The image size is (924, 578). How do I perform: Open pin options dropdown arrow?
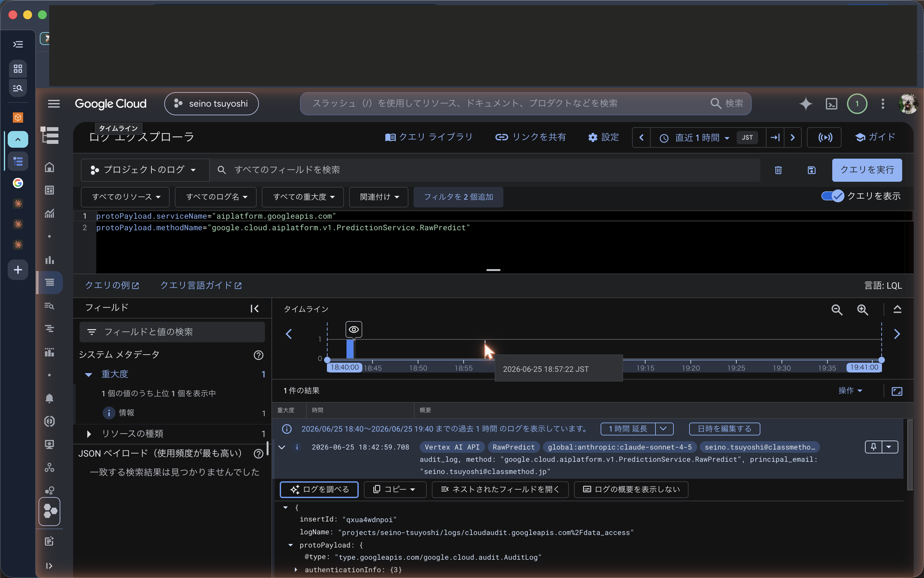[x=890, y=447]
